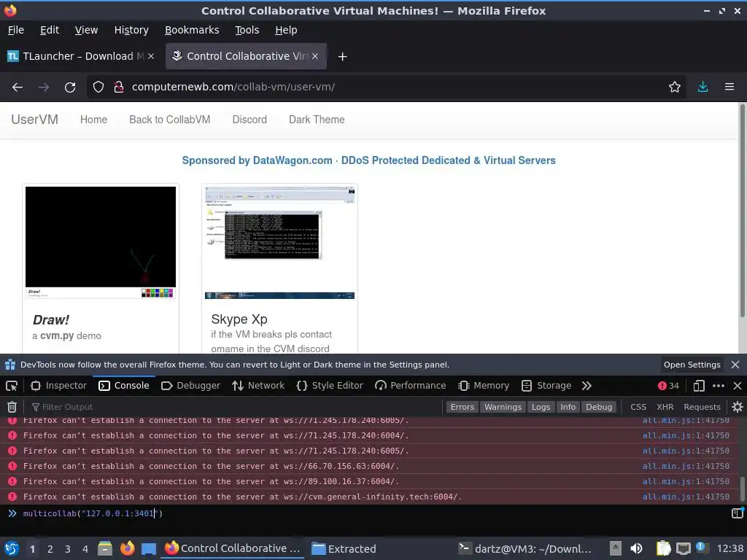This screenshot has width=747, height=560.
Task: Open the dartz@VM3 terminal taskbar window
Action: click(525, 549)
